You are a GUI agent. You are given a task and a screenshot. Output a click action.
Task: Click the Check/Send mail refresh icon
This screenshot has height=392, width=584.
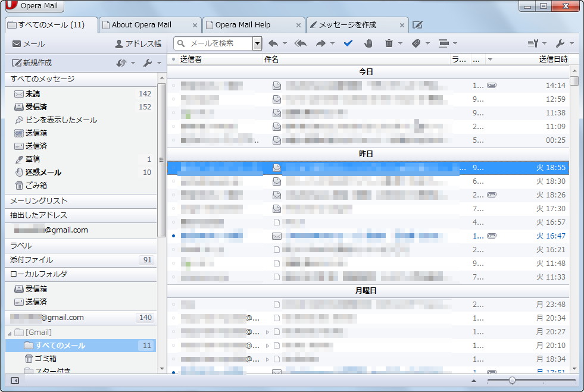click(121, 63)
